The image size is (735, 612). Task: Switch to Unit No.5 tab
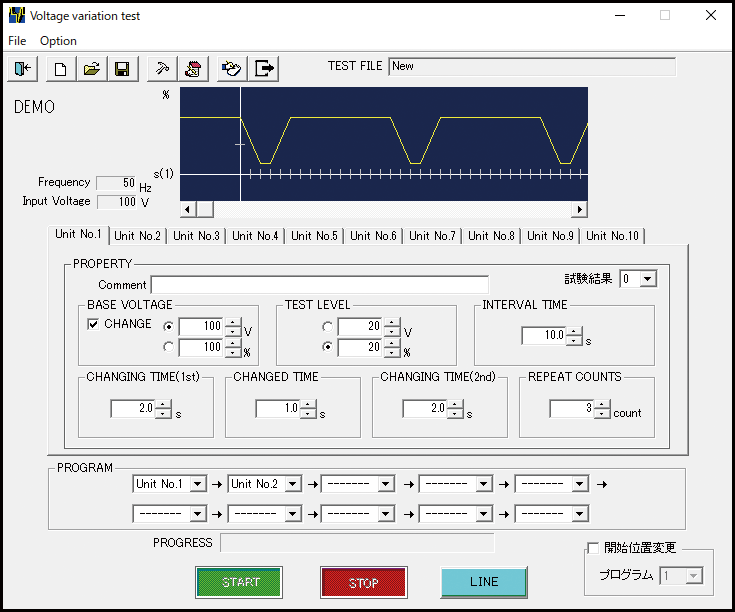315,236
